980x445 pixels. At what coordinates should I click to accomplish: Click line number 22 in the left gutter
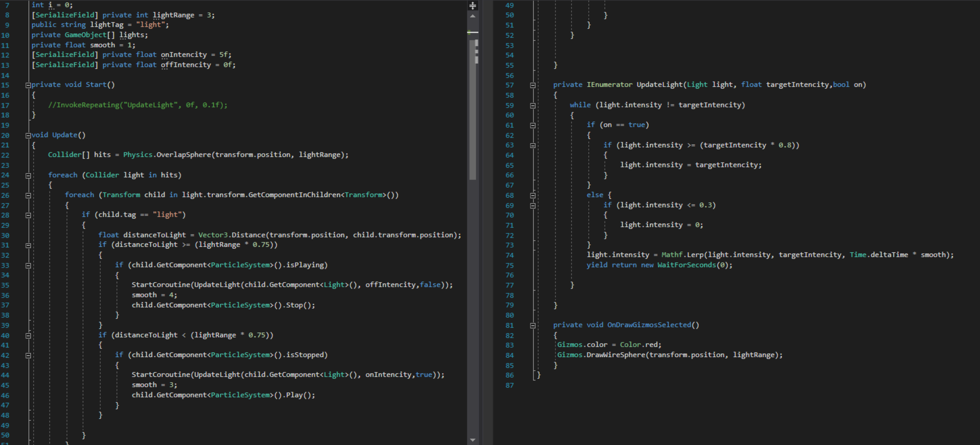pyautogui.click(x=5, y=155)
